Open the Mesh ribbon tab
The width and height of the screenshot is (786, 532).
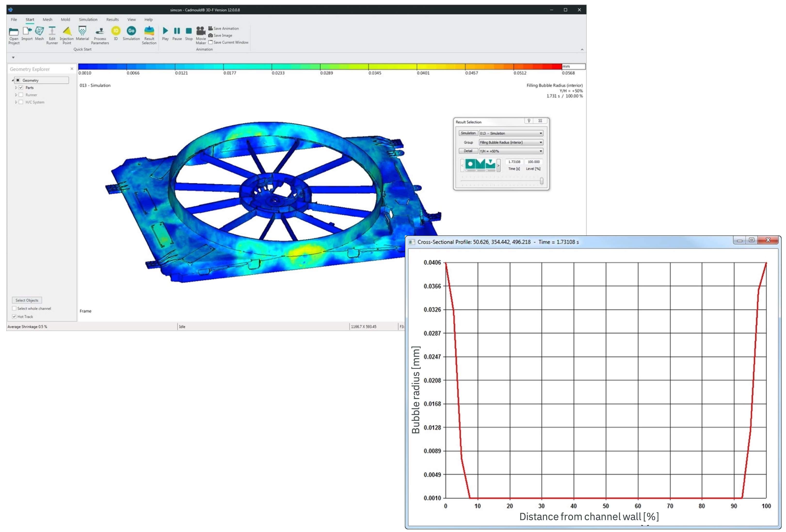coord(47,20)
